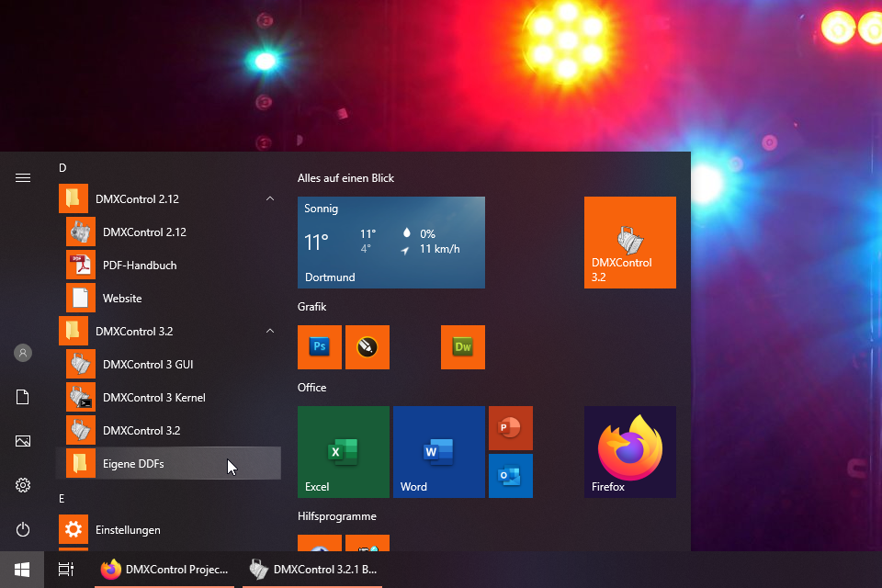Viewport: 882px width, 588px height.
Task: Launch Firefox from the large tile
Action: [629, 452]
